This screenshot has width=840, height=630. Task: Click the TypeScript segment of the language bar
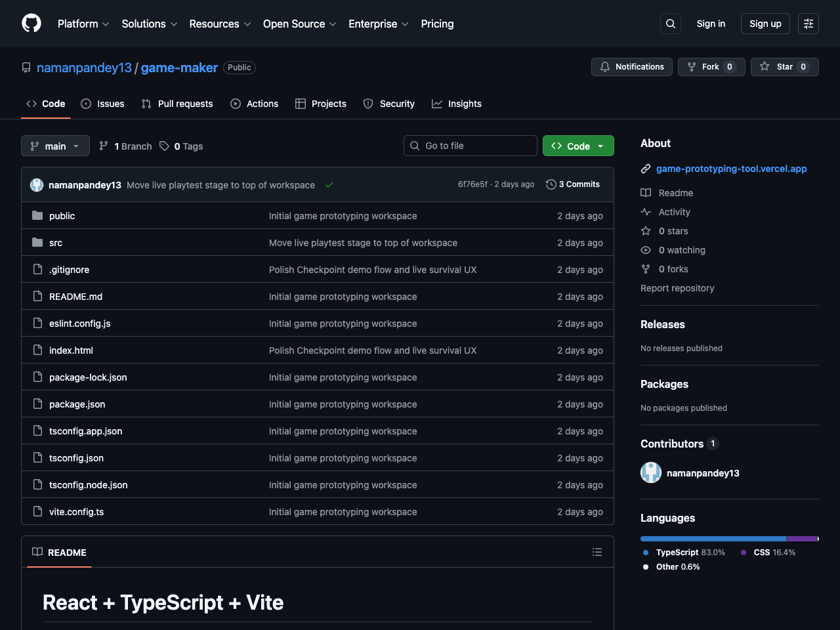713,539
